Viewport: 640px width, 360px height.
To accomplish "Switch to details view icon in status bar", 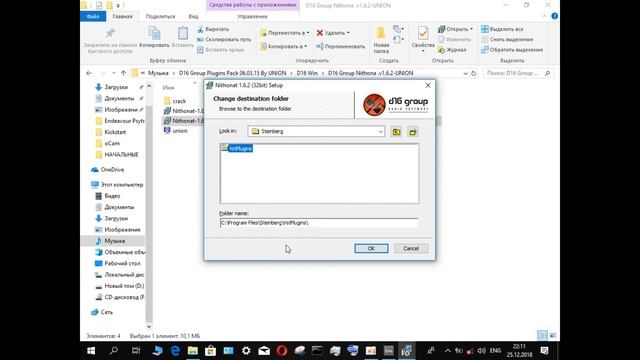I will 542,336.
